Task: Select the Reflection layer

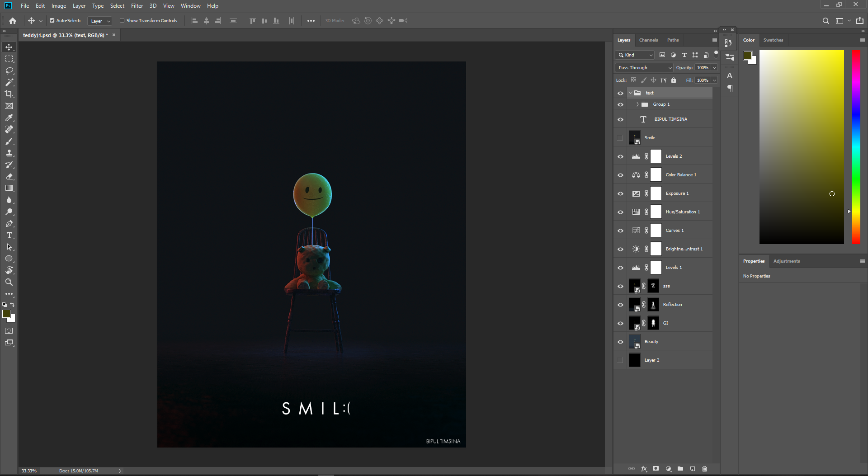Action: [x=670, y=305]
